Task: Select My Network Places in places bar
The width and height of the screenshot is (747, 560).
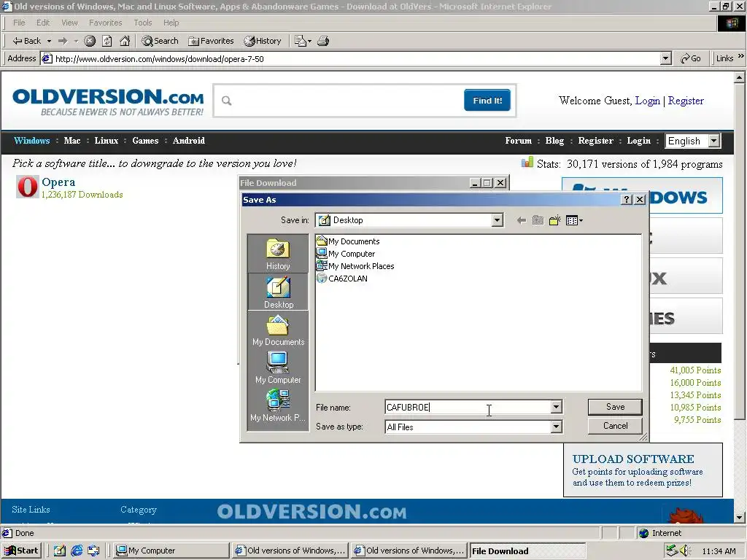Action: pyautogui.click(x=278, y=405)
